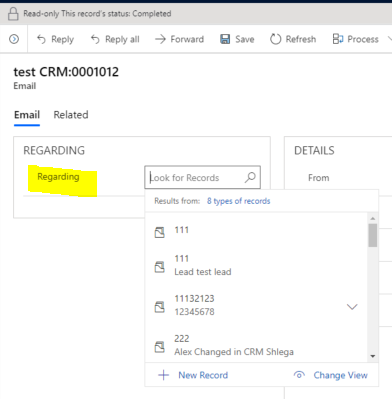Expand the 11132123 record chevron
Screen dimensions: 392x399
(352, 306)
